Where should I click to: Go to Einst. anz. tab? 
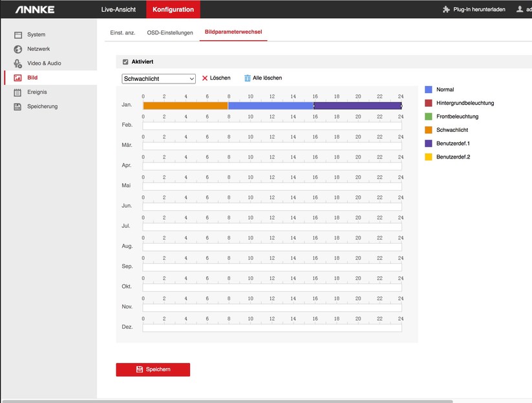tap(122, 33)
